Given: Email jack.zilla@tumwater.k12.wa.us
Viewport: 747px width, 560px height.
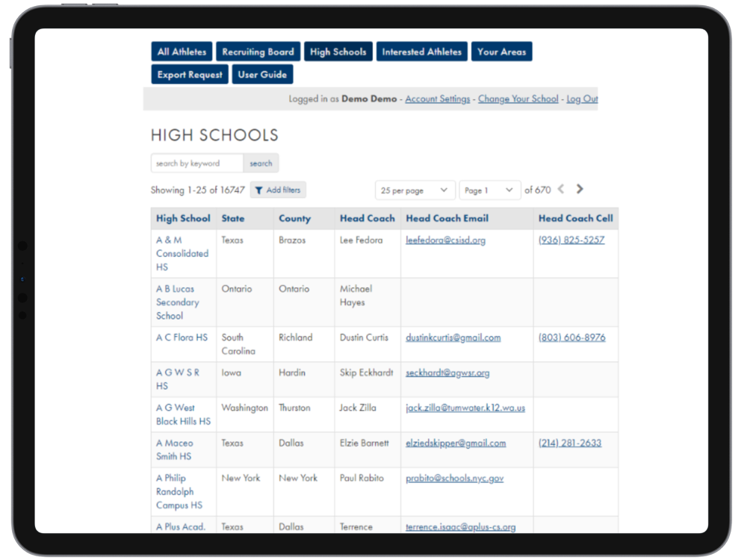Looking at the screenshot, I should [x=465, y=408].
